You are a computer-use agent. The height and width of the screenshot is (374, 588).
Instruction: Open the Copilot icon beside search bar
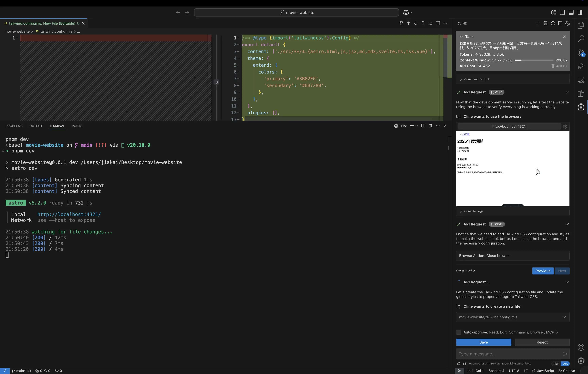tap(406, 12)
